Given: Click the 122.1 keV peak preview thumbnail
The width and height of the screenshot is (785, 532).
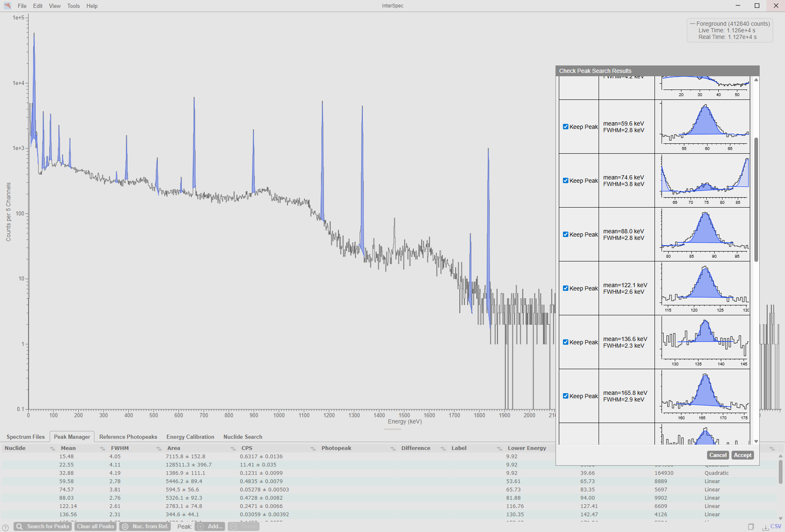Looking at the screenshot, I should click(x=705, y=288).
